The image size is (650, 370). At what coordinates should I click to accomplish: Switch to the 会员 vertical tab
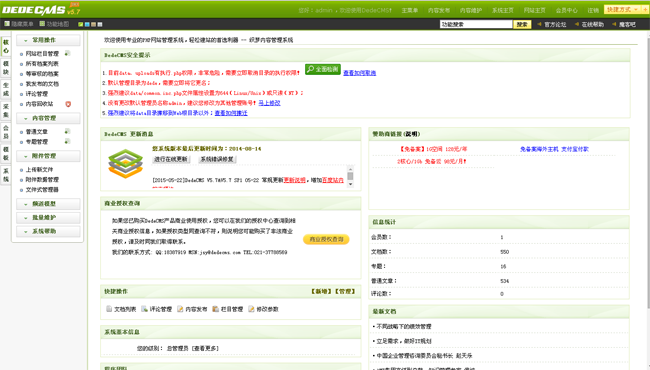[x=6, y=133]
